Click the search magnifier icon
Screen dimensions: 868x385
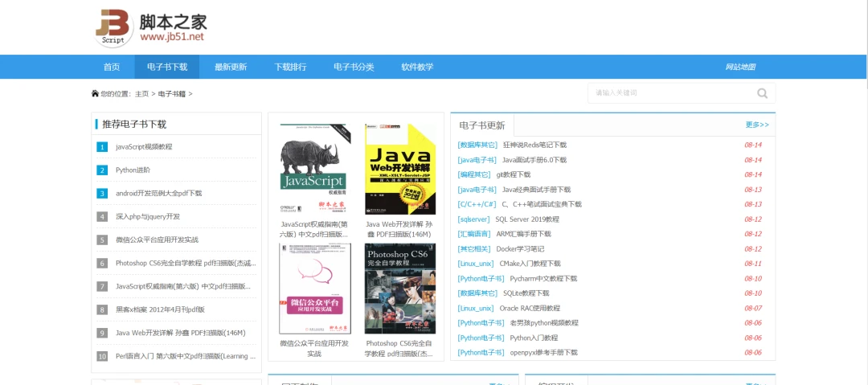pyautogui.click(x=762, y=93)
